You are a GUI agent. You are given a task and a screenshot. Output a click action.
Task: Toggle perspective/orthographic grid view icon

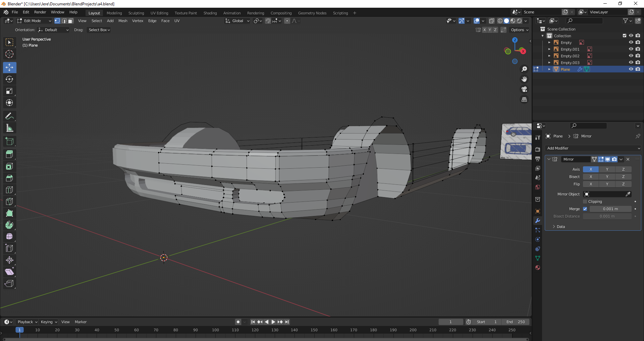click(x=524, y=100)
